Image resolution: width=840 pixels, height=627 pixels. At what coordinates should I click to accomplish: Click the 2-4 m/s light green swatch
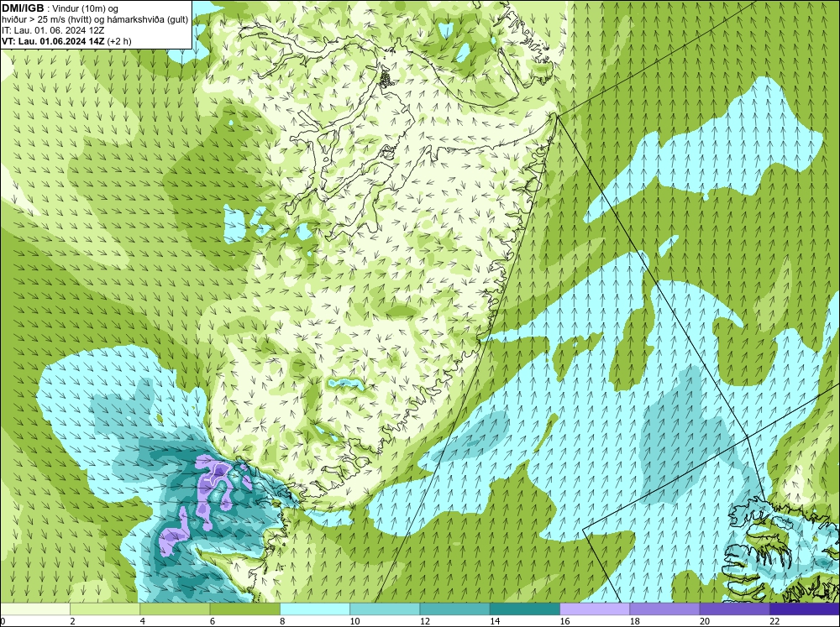pos(105,609)
